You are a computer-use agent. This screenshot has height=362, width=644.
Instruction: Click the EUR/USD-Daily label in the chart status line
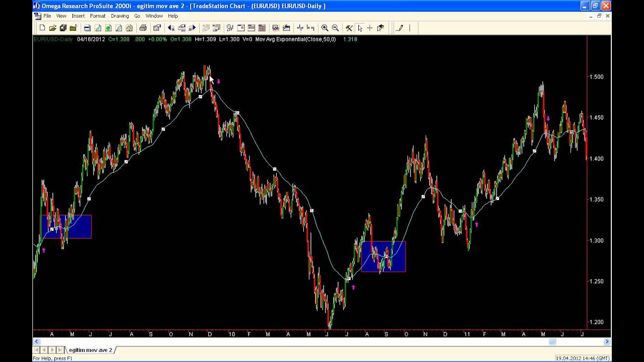(53, 39)
